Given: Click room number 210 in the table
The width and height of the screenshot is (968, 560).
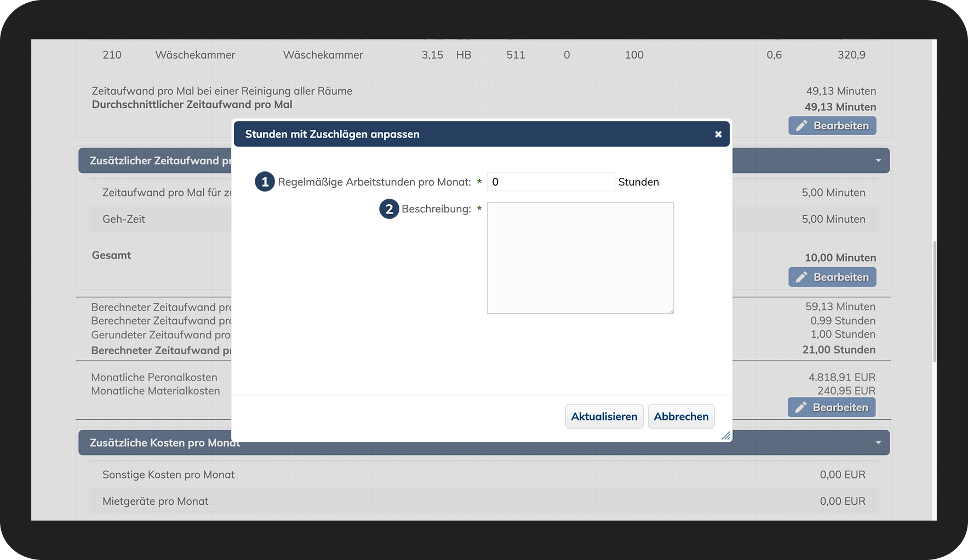Looking at the screenshot, I should pos(112,55).
